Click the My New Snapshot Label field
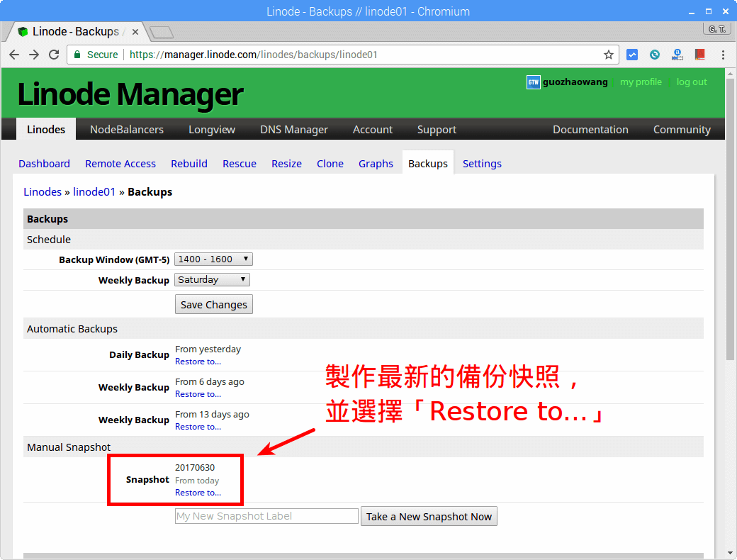The width and height of the screenshot is (737, 560). click(x=266, y=517)
